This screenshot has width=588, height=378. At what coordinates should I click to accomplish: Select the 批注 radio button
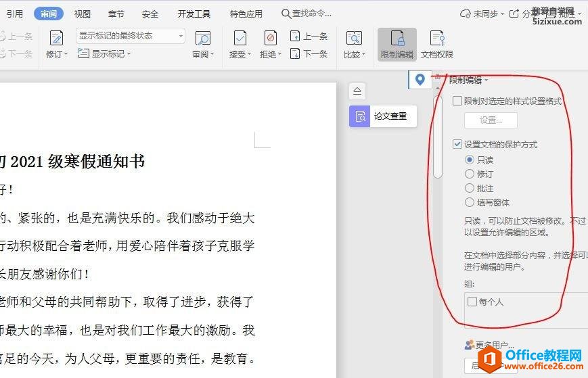pyautogui.click(x=470, y=188)
